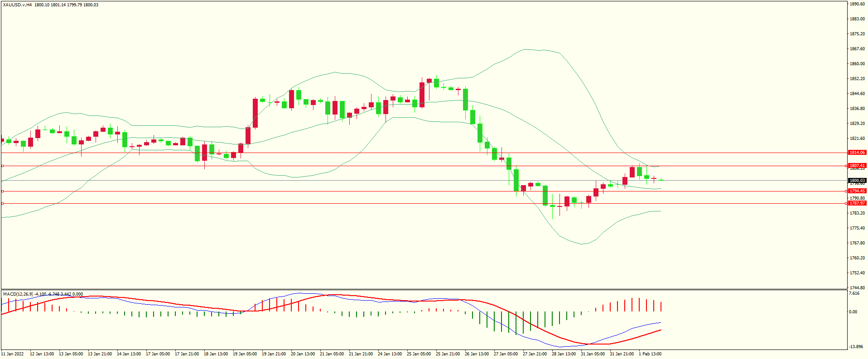This screenshot has height=359, width=868.
Task: Click the 19 Jan 05:00 time label
Action: point(245,354)
